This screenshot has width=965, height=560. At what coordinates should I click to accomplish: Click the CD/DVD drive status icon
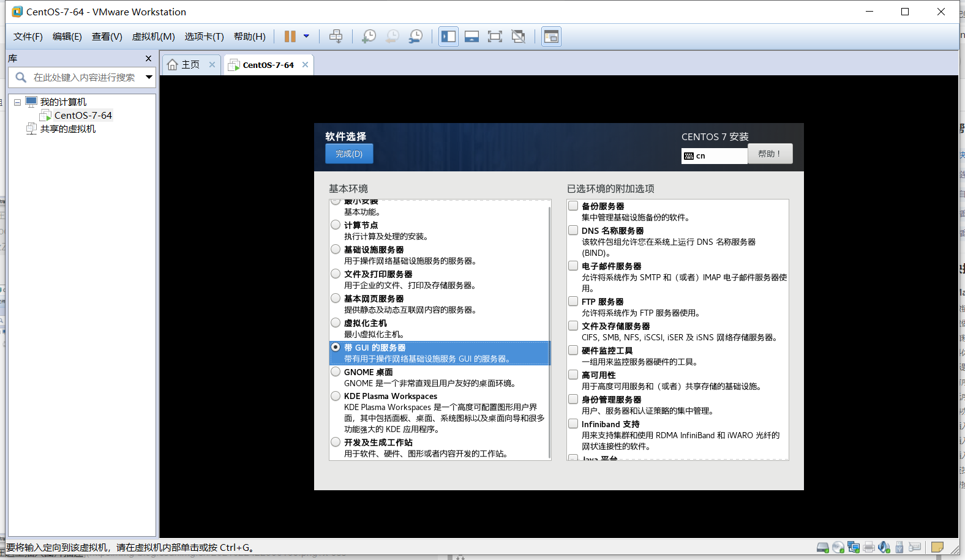click(838, 547)
